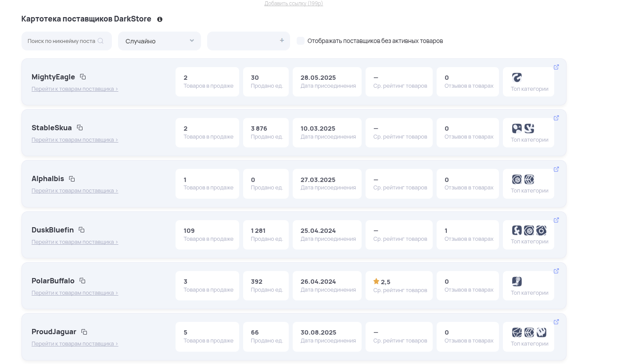Click the StableSkua supplier name
The height and width of the screenshot is (364, 617).
pyautogui.click(x=52, y=128)
